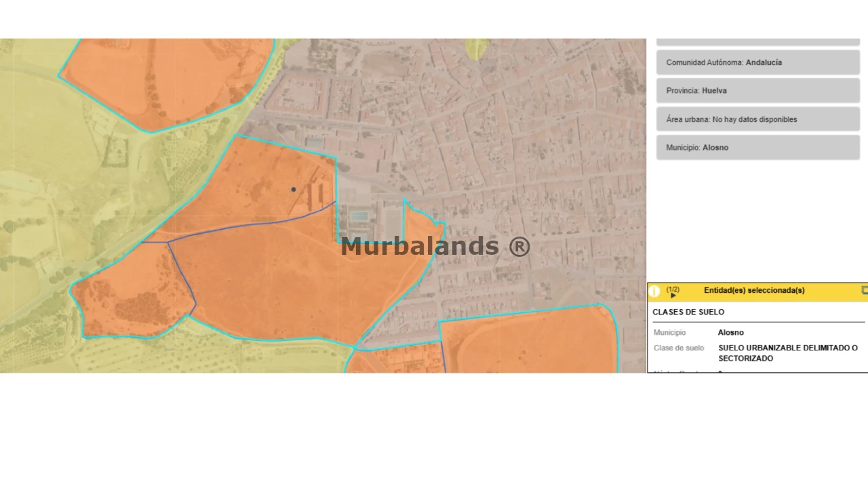
Task: Click the window icon on yellow bar's right
Action: 864,290
